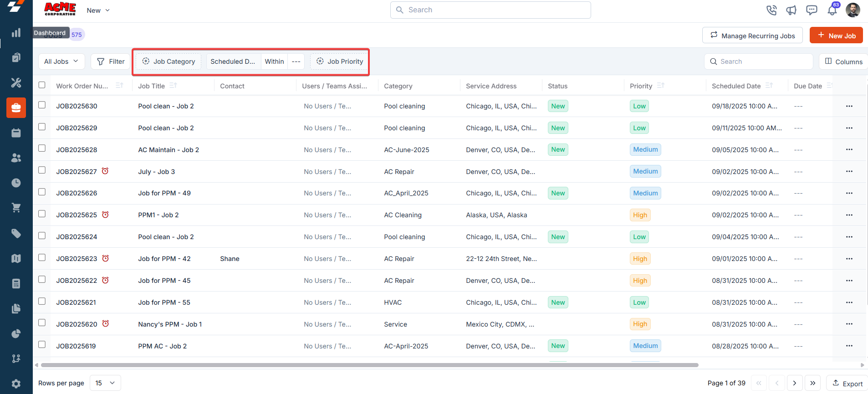Click the High priority badge for JOB2025620
This screenshot has height=394, width=868.
coord(640,324)
